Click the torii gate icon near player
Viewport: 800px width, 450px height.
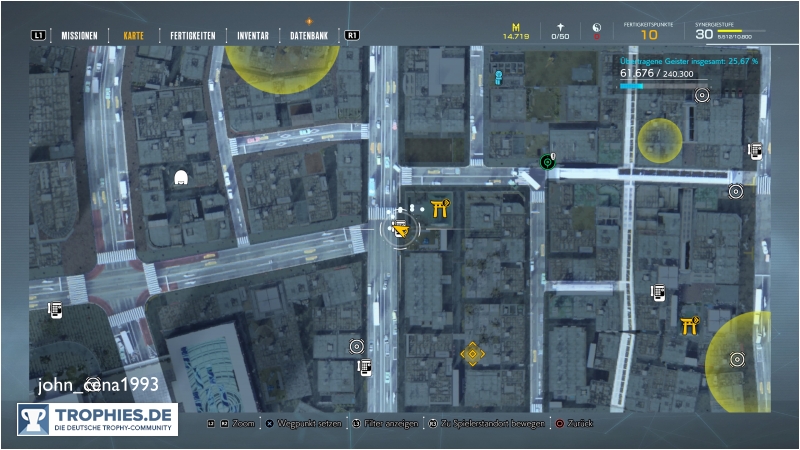point(439,208)
